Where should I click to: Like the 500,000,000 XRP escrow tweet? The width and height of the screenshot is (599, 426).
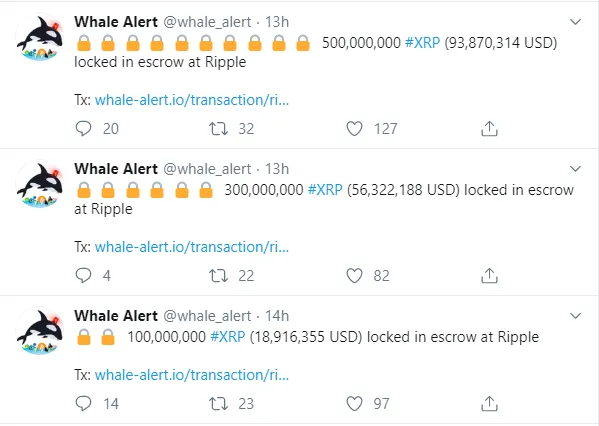click(x=354, y=129)
